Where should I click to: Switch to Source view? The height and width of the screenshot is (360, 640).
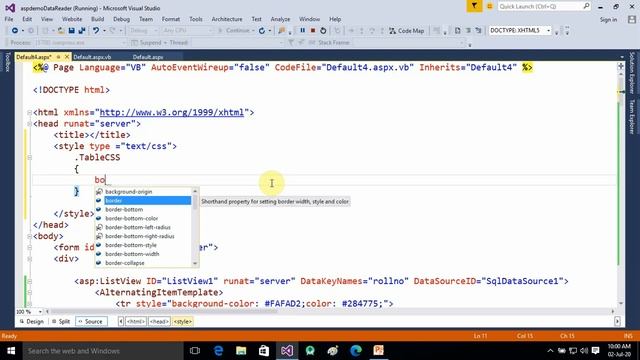point(91,322)
